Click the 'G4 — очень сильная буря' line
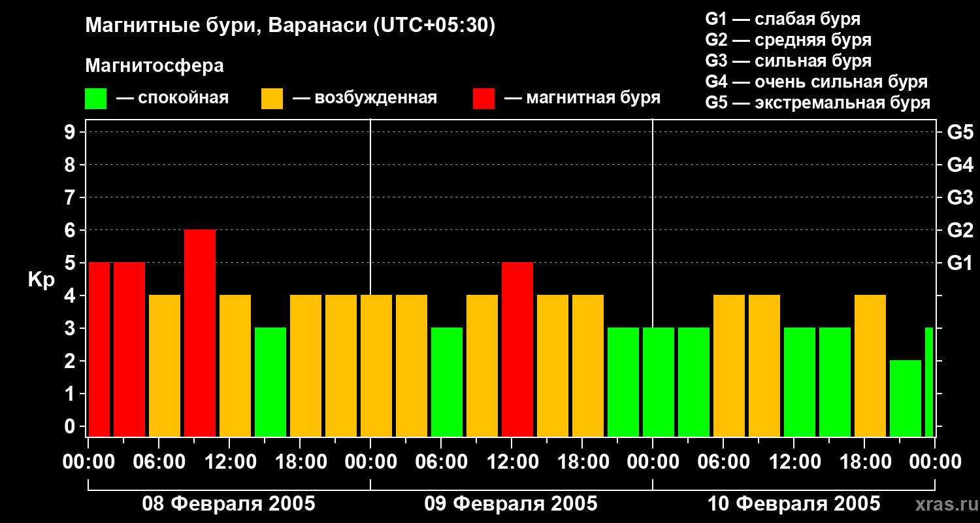Image resolution: width=980 pixels, height=523 pixels. (x=816, y=82)
